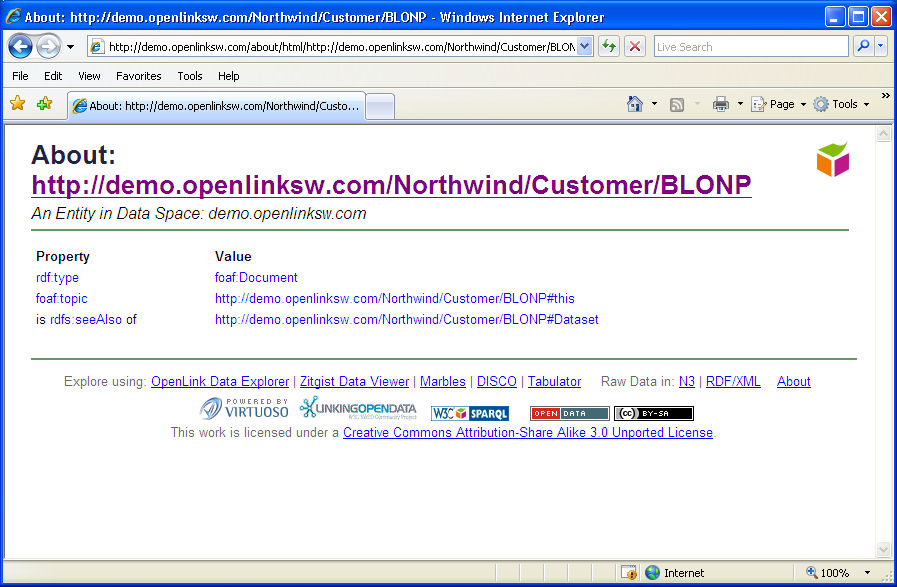Open the foaf:Document value link

coord(256,278)
